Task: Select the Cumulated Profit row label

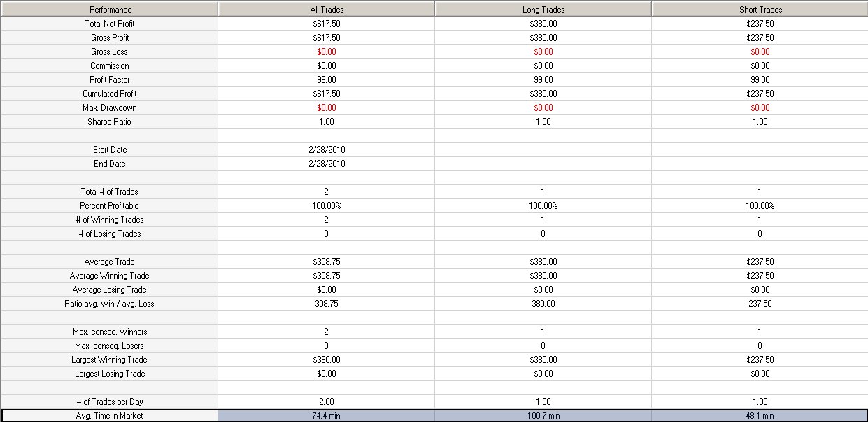Action: coord(110,94)
